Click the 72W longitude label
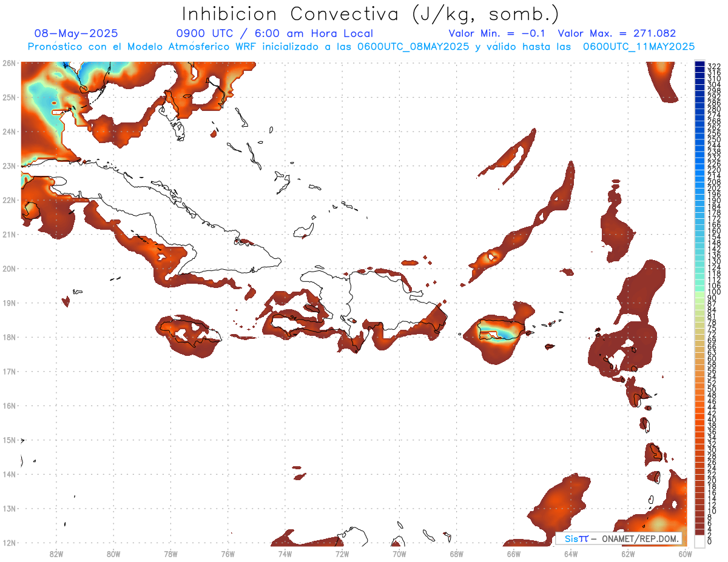The width and height of the screenshot is (728, 562). [x=342, y=554]
